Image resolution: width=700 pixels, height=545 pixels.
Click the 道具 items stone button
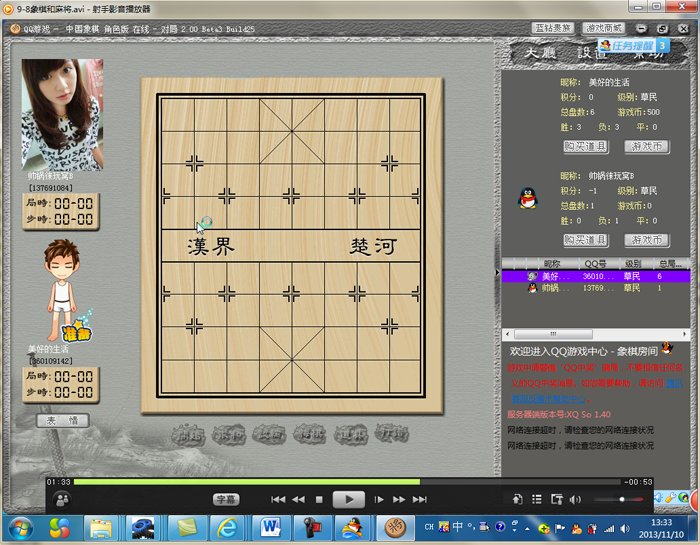[351, 434]
